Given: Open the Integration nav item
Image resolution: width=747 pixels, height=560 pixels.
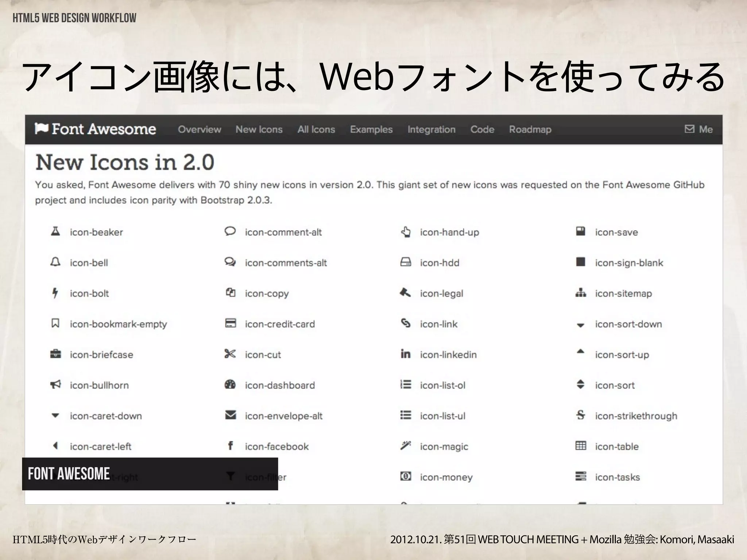Looking at the screenshot, I should coord(431,129).
